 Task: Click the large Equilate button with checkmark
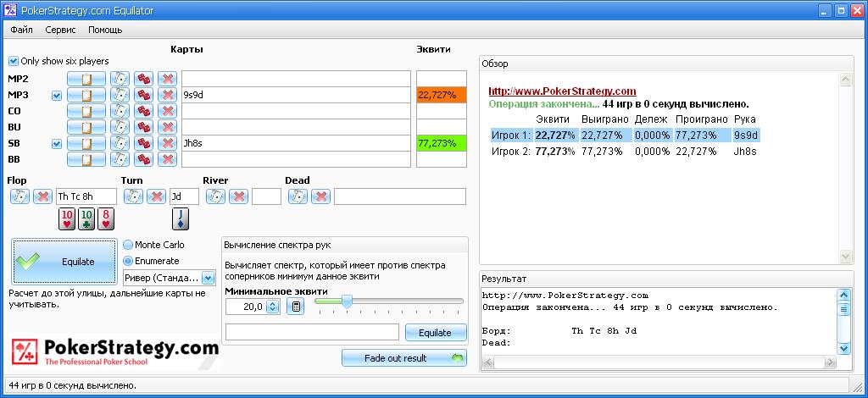(64, 262)
